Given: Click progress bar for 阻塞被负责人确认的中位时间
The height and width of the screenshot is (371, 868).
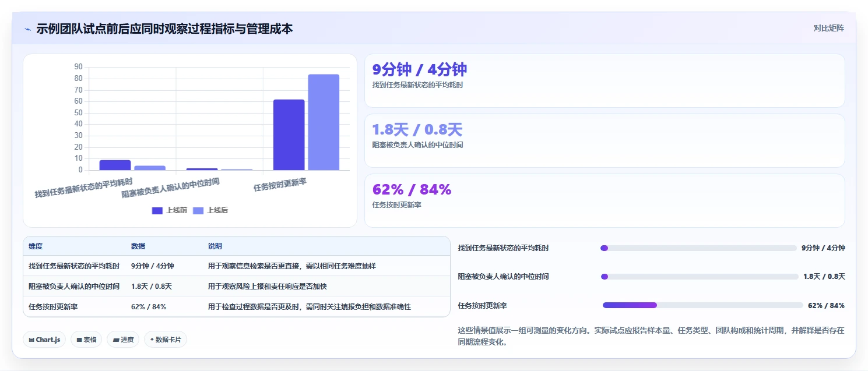Looking at the screenshot, I should coord(700,277).
